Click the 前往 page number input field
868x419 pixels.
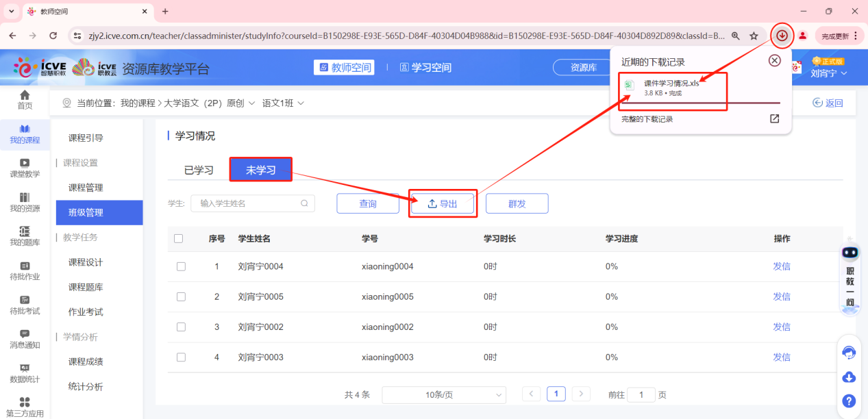point(641,394)
